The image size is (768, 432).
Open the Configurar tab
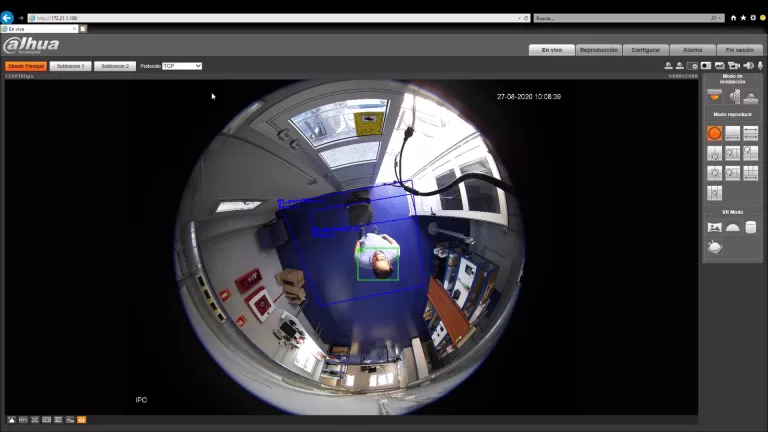(x=646, y=50)
